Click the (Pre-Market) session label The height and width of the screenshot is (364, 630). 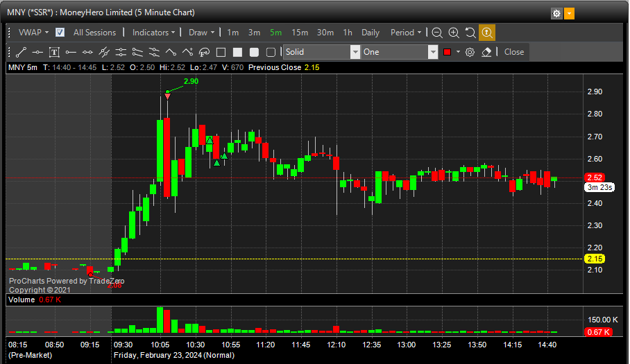click(x=30, y=355)
